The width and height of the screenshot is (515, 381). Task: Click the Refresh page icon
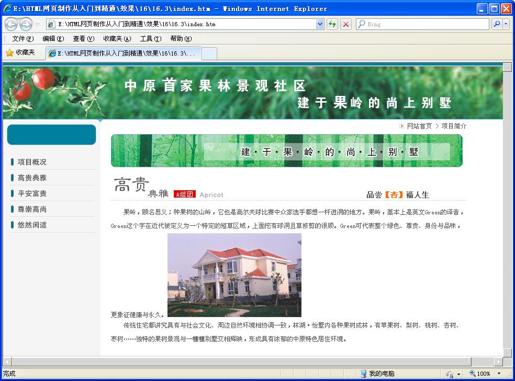click(332, 24)
